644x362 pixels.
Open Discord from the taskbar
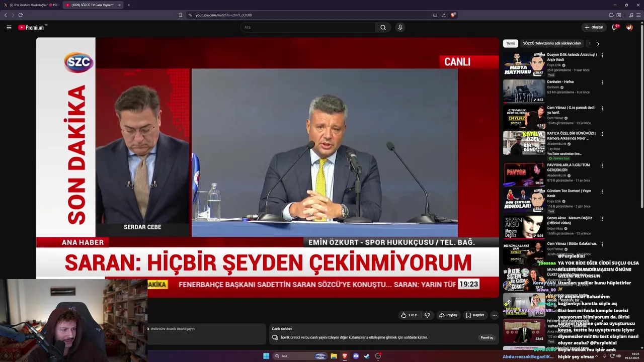[356, 356]
